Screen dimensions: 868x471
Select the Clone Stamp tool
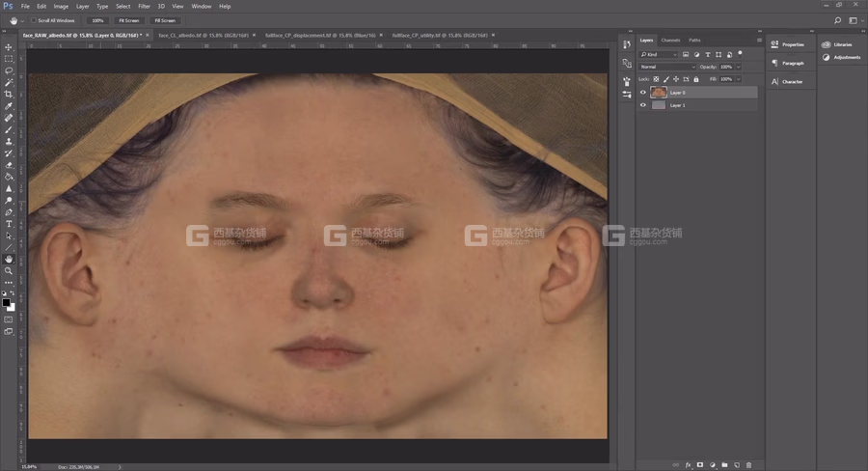[x=9, y=141]
